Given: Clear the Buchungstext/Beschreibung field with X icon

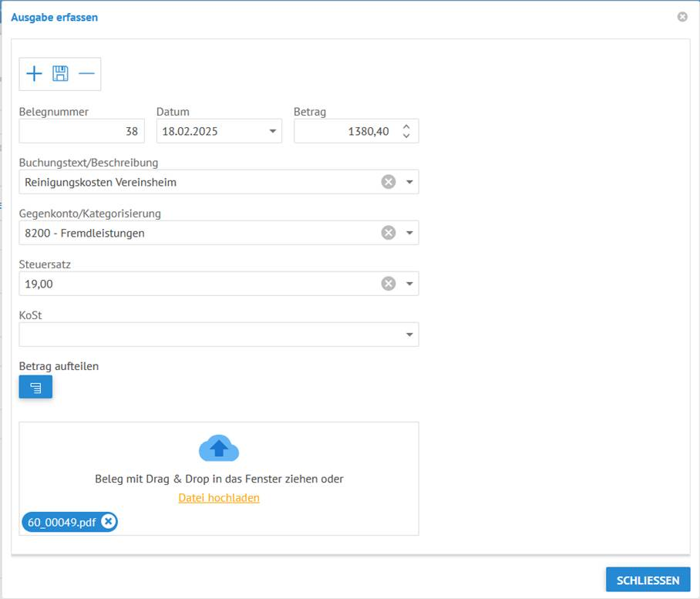Looking at the screenshot, I should coord(389,182).
